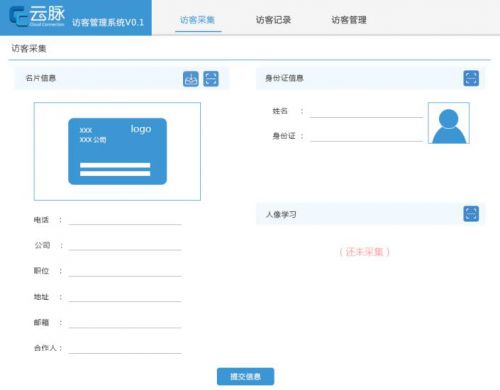Click the business card preview image
The image size is (500, 390).
pos(117,151)
